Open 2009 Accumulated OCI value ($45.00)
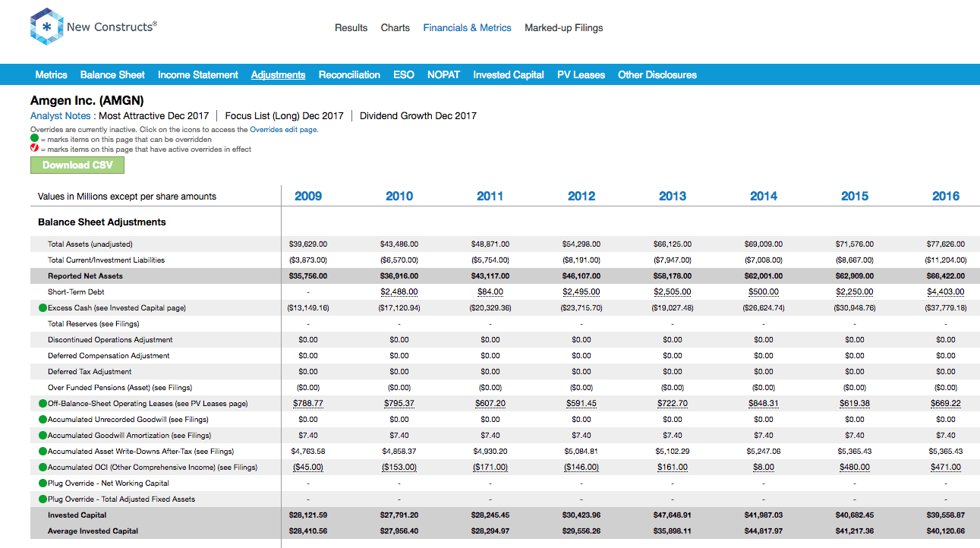Screen dimensions: 980x548 [308, 468]
